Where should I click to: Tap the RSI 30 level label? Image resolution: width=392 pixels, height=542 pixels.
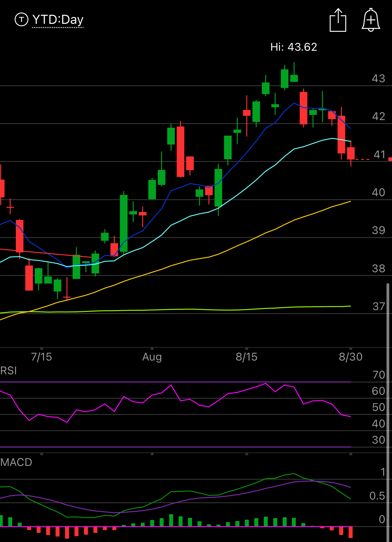pos(379,440)
